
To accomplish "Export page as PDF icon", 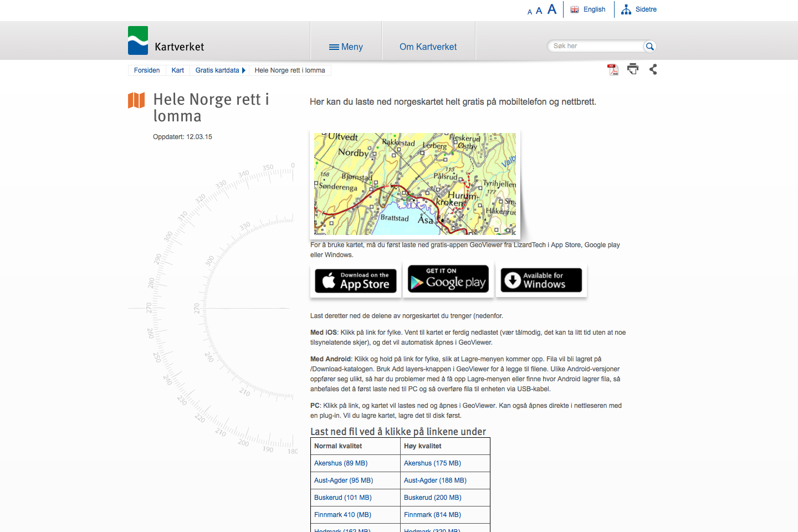I will [x=613, y=69].
